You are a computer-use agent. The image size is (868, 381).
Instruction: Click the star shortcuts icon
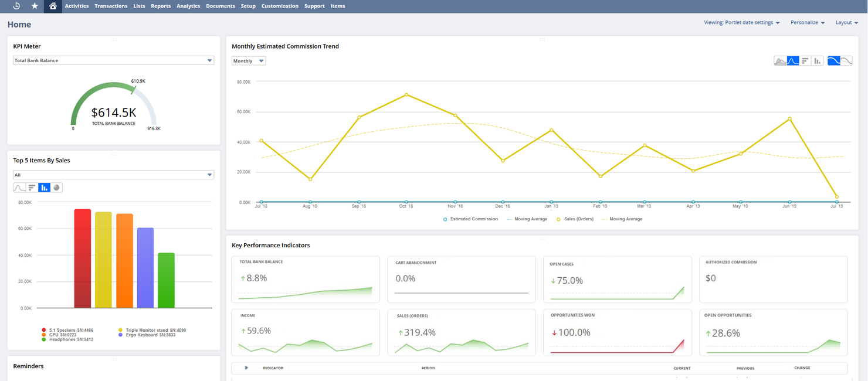35,6
